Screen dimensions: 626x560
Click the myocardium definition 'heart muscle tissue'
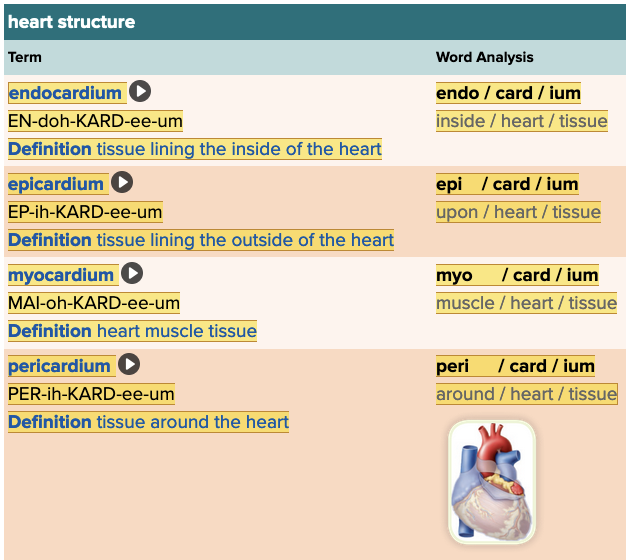(176, 331)
